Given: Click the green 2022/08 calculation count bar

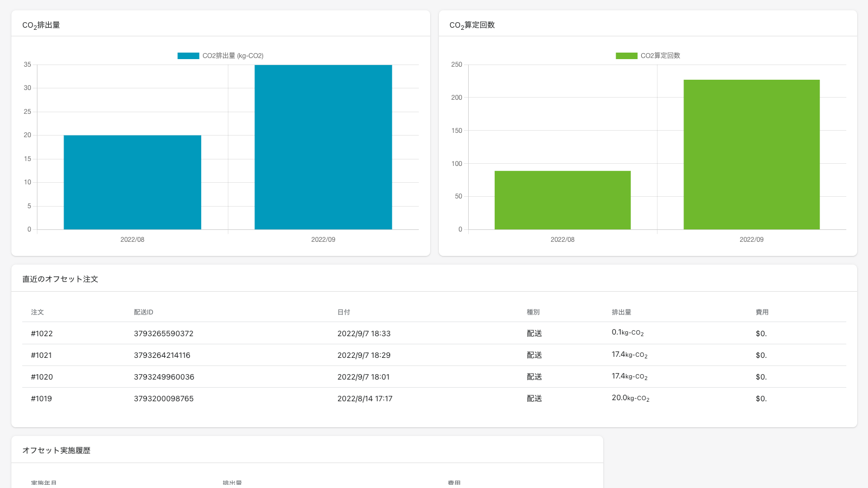Looking at the screenshot, I should 562,200.
